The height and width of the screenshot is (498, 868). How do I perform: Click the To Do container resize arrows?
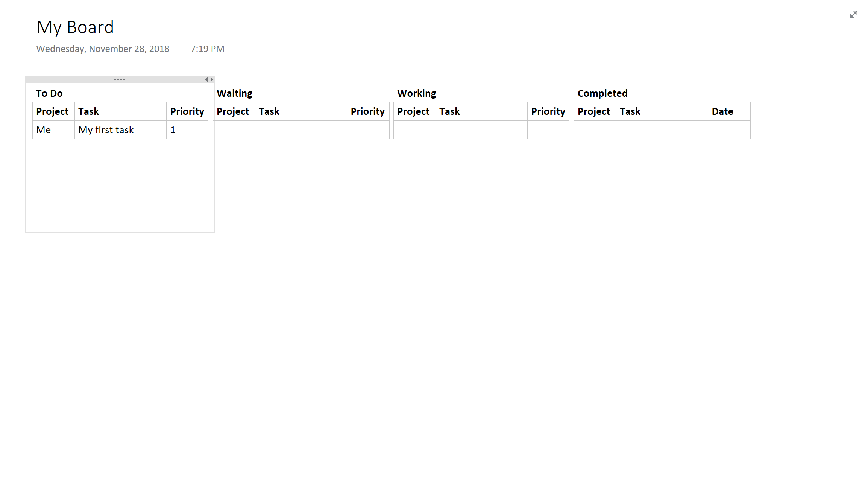pyautogui.click(x=209, y=79)
